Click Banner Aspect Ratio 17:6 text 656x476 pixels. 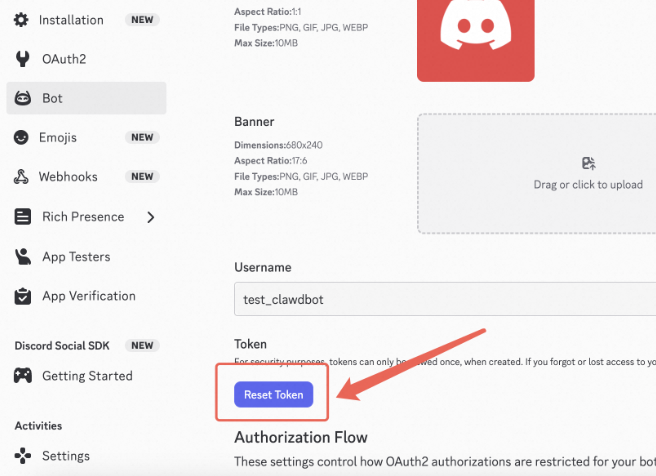(271, 161)
